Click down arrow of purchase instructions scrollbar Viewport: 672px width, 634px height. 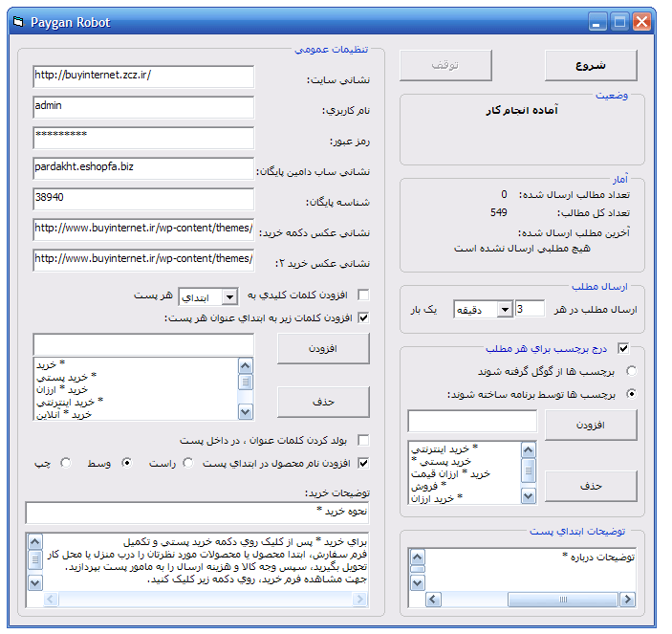pyautogui.click(x=34, y=583)
